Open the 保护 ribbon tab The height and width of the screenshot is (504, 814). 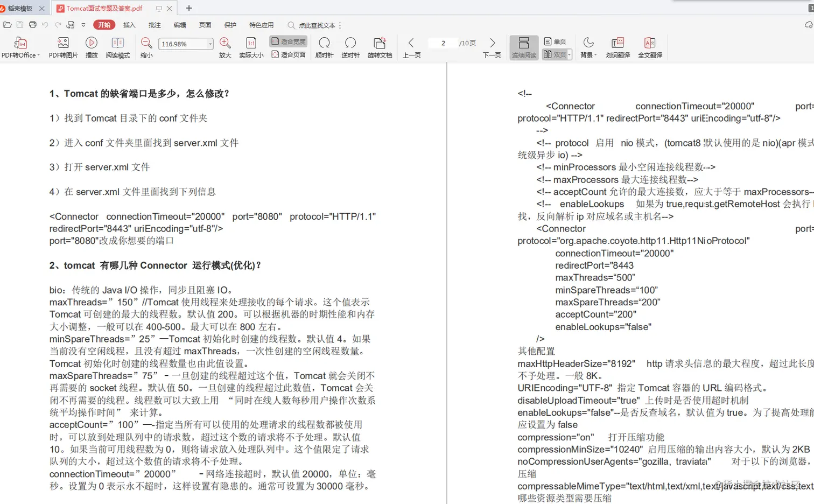pyautogui.click(x=230, y=25)
